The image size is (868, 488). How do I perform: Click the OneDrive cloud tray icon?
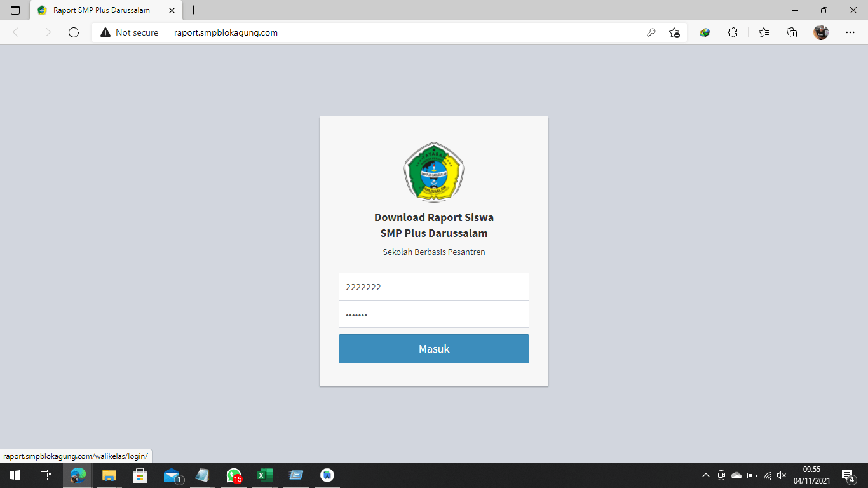[x=736, y=475]
